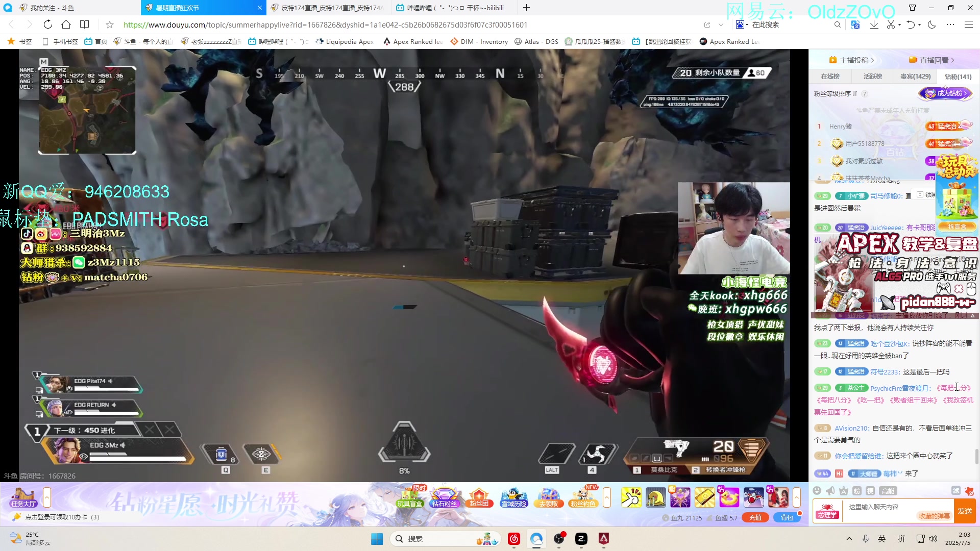This screenshot has width=980, height=551.
Task: Open the emoji smiley picker in chat
Action: 817,491
